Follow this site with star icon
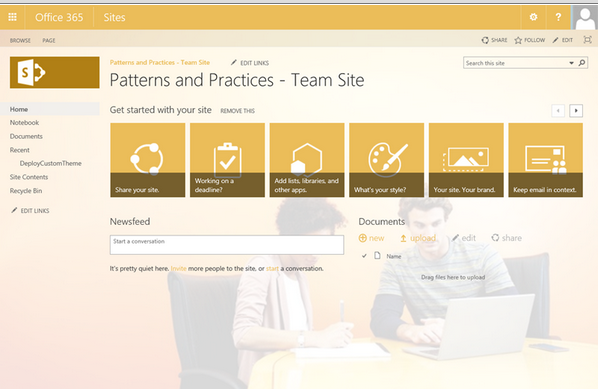Viewport: 598px width, 389px height. 529,40
